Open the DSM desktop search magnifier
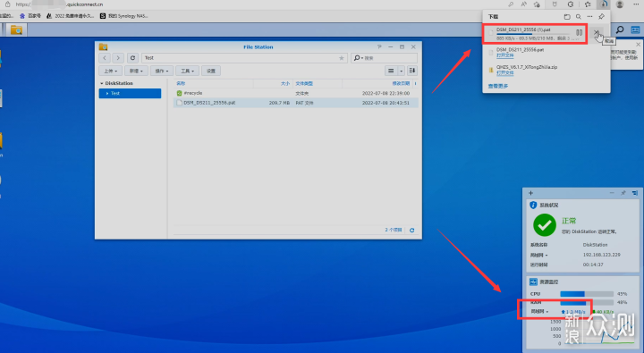 [620, 29]
